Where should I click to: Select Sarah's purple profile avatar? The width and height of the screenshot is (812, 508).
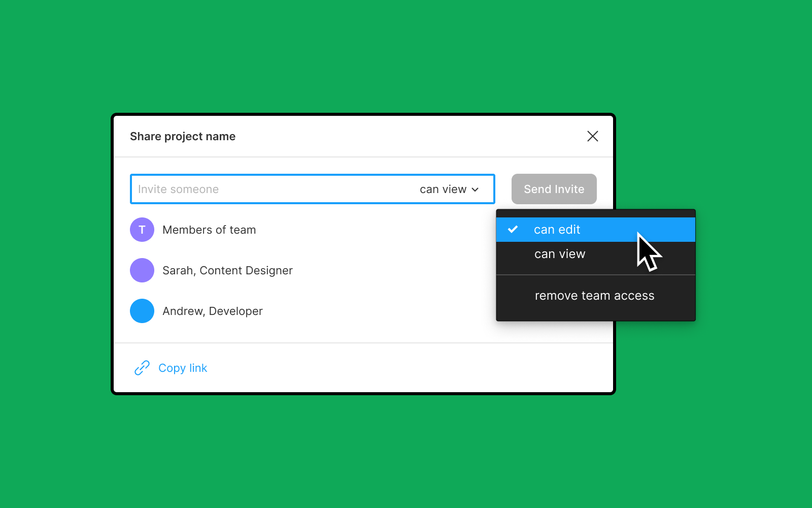pyautogui.click(x=142, y=270)
